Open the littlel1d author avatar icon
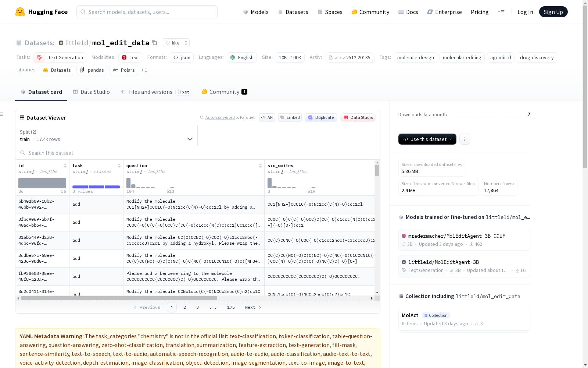Screen dimensions: 588x368 [x=61, y=43]
